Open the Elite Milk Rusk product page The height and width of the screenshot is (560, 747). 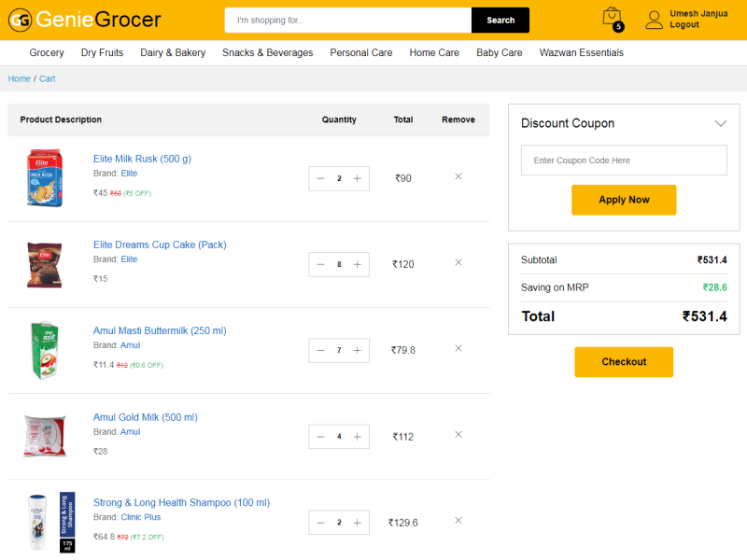(142, 159)
